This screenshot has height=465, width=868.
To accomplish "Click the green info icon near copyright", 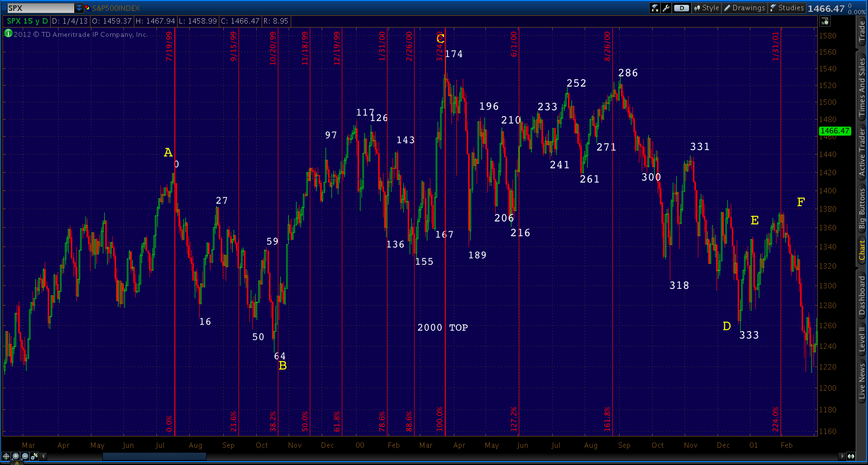I will coord(8,33).
